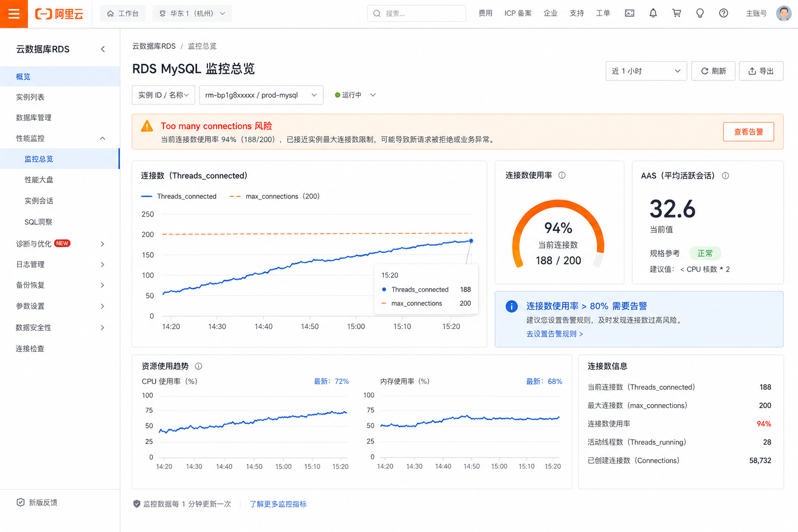Open the Cloud Shell terminal icon
This screenshot has height=532, width=798.
tap(630, 14)
